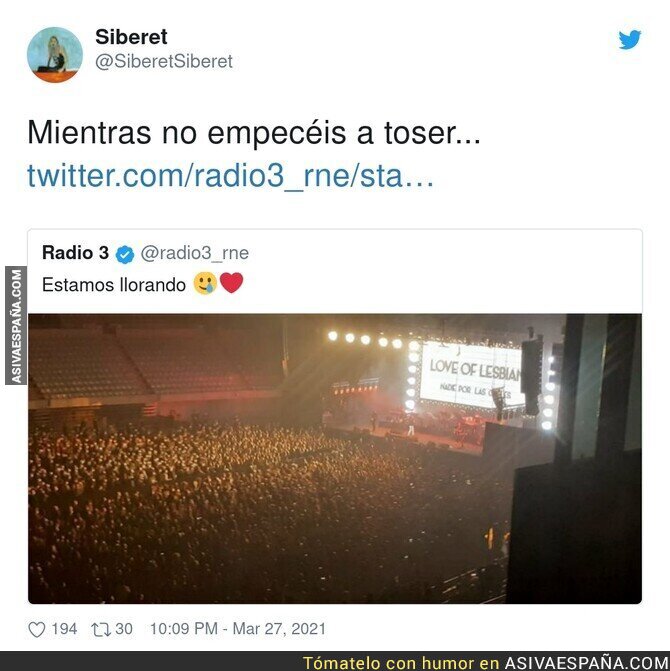Open the concert photo in quoted tweet

(335, 459)
